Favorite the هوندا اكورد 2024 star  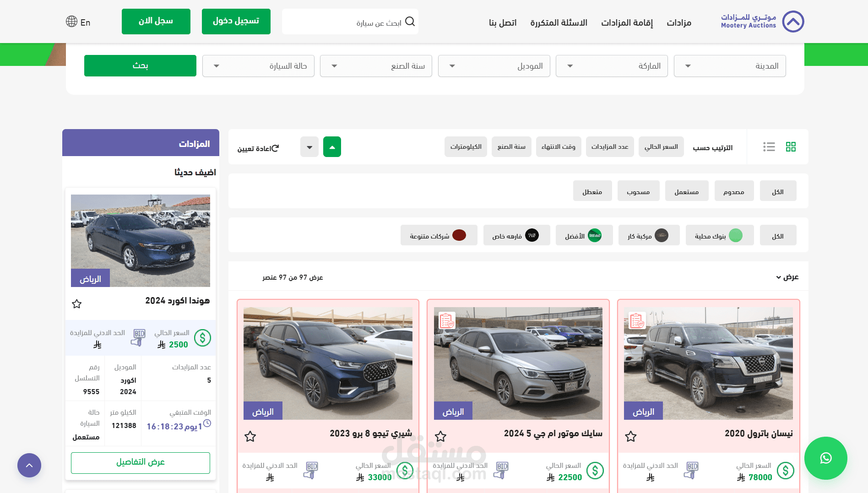point(77,304)
